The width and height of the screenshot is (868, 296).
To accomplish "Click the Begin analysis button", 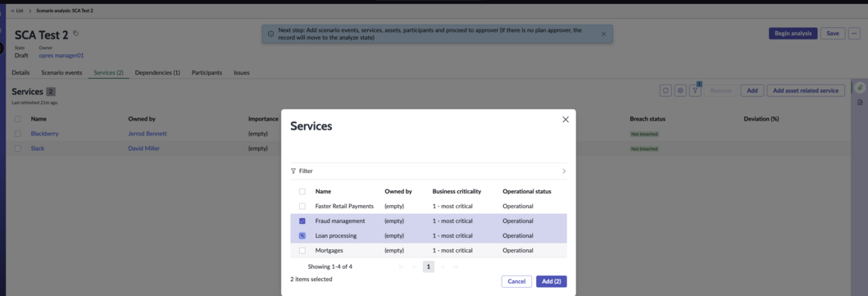I will [x=793, y=33].
